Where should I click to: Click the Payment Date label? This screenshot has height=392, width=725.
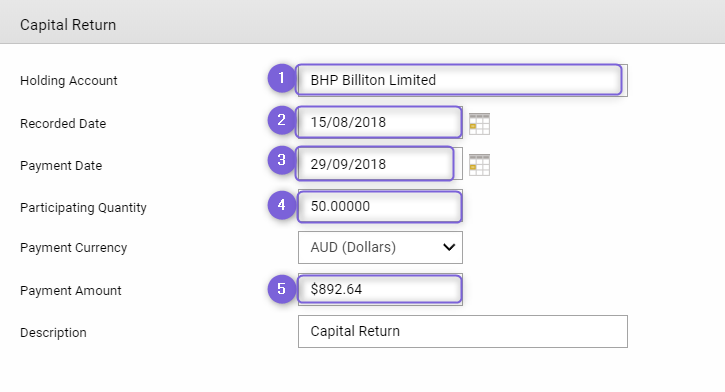point(61,165)
